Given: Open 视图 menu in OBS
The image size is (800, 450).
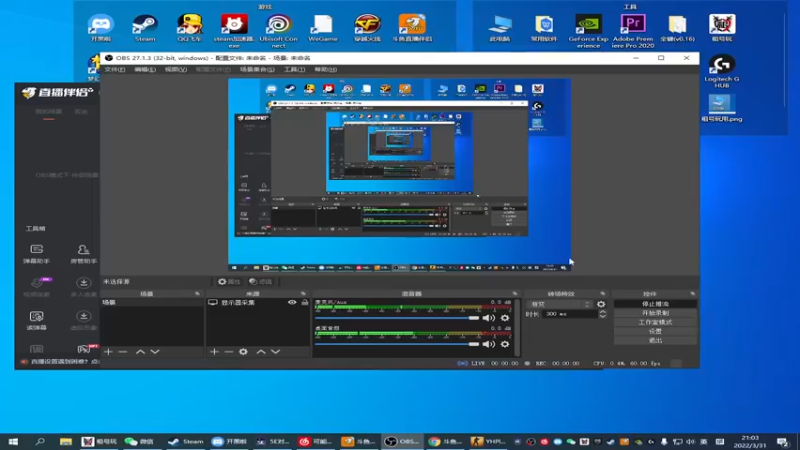Looking at the screenshot, I should click(x=176, y=69).
